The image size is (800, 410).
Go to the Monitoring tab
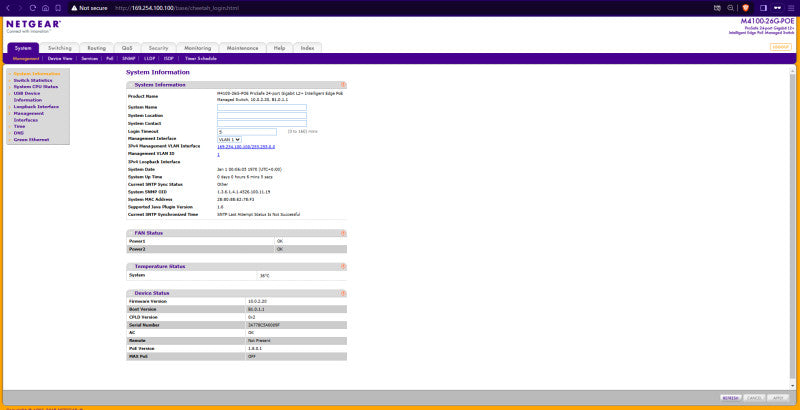tap(197, 48)
